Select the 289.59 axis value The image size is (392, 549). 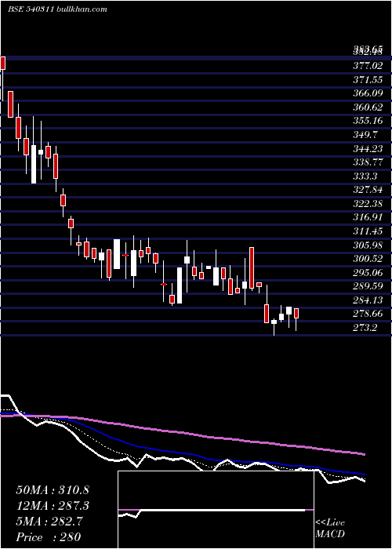368,286
